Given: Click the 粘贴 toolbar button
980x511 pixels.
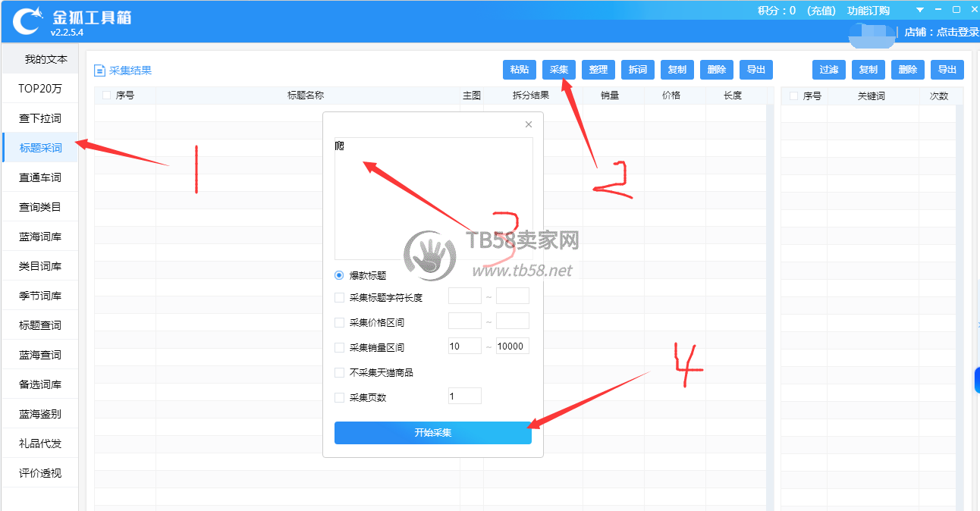Looking at the screenshot, I should tap(520, 70).
